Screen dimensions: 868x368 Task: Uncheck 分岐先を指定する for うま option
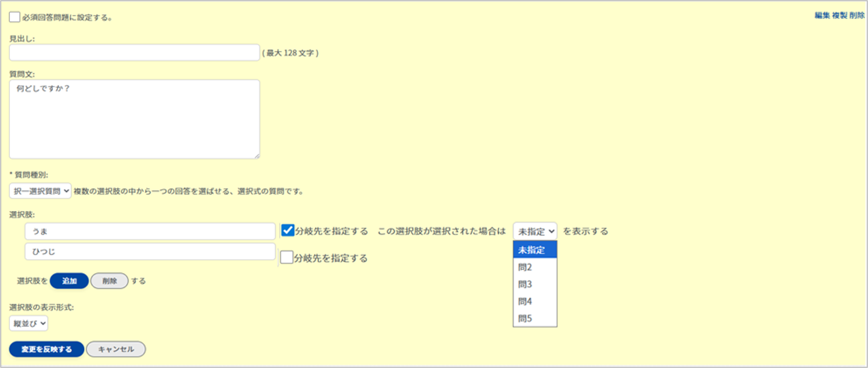coord(288,231)
